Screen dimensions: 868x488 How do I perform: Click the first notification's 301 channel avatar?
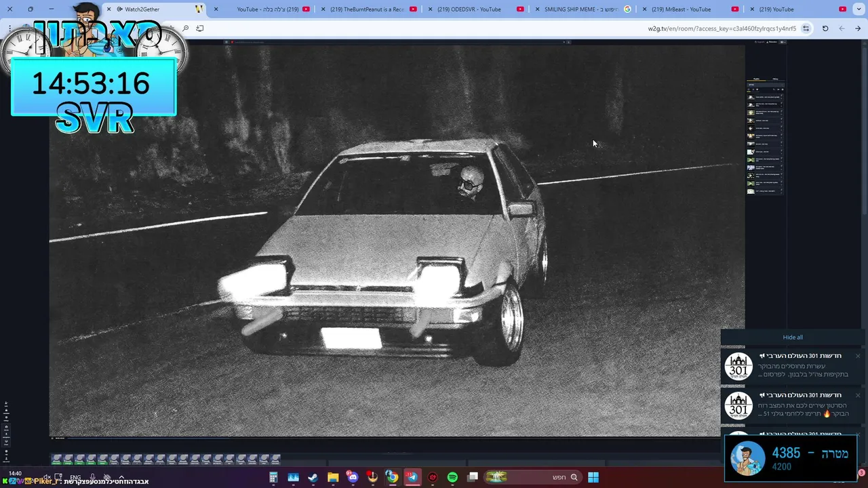pos(738,367)
